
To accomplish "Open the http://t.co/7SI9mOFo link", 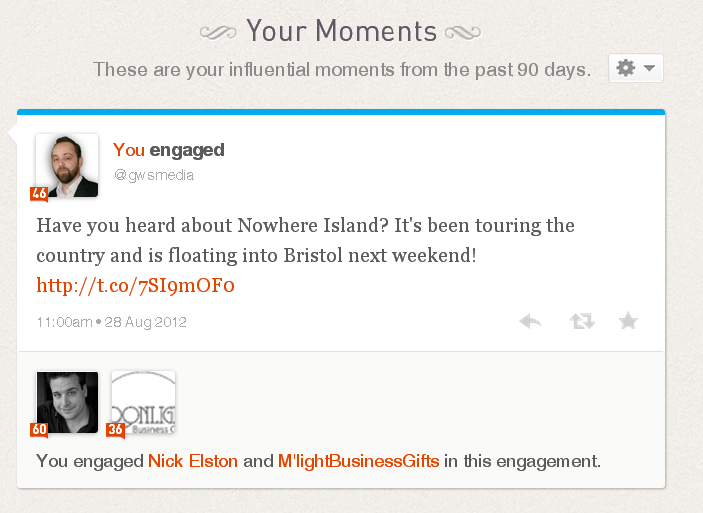I will 135,285.
